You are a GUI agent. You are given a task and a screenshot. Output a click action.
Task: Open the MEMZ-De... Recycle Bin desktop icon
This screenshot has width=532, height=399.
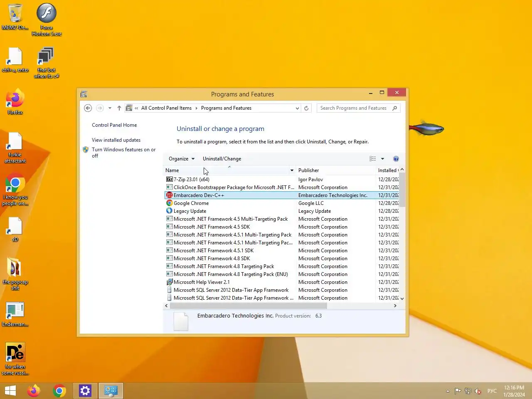point(15,17)
